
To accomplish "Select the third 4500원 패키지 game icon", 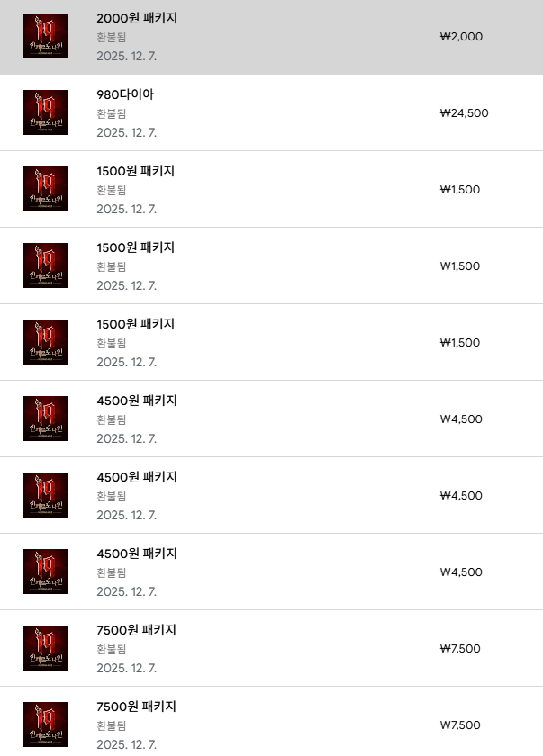I will 46,571.
